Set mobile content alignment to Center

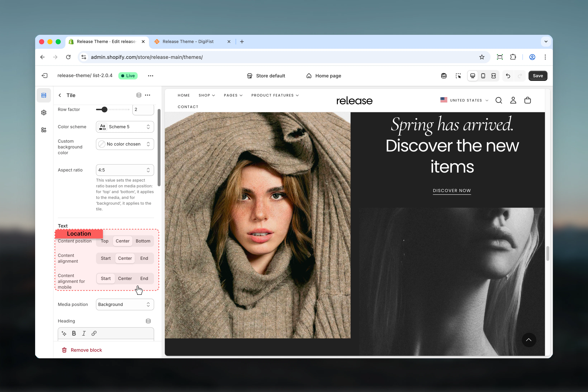point(125,278)
